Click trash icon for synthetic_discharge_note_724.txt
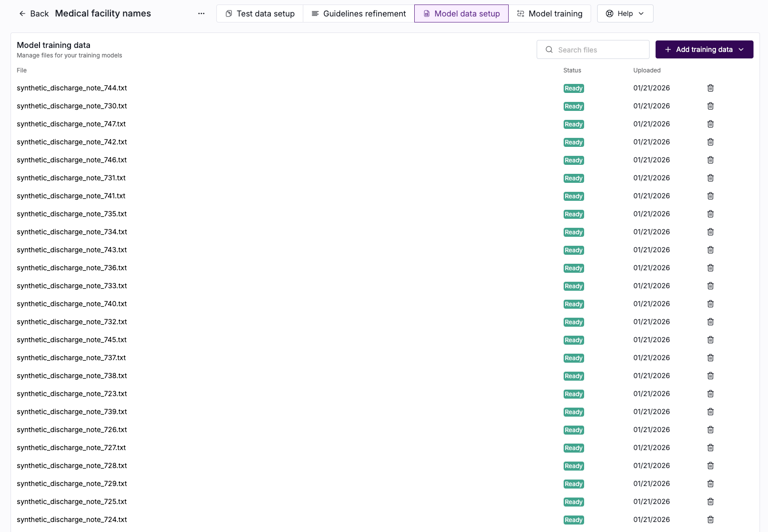The width and height of the screenshot is (768, 532). click(x=710, y=520)
